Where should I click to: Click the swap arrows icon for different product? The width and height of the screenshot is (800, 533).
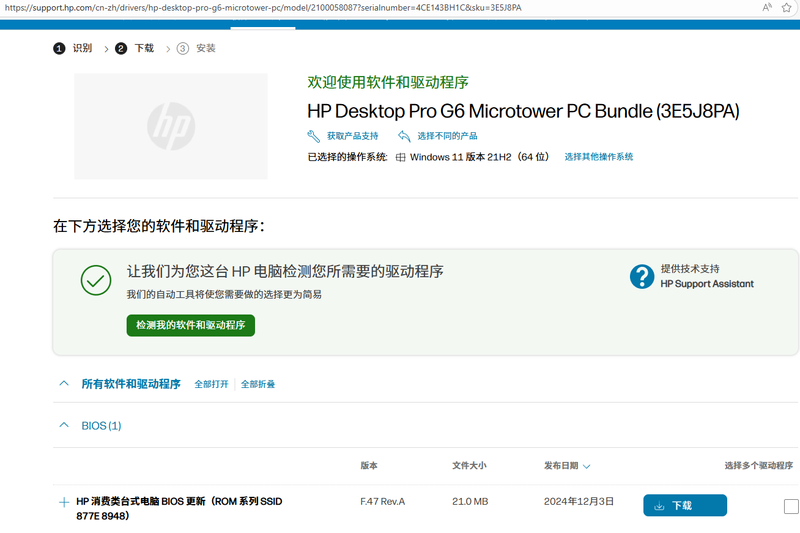404,136
